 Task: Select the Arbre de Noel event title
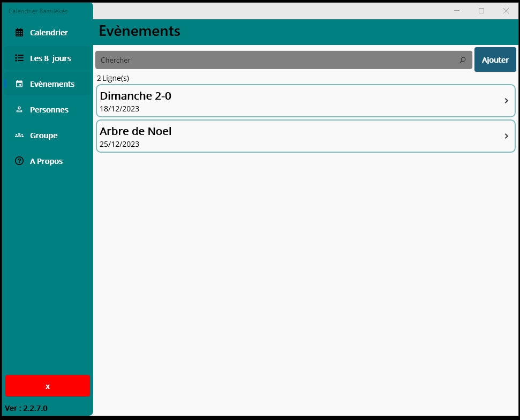point(135,131)
